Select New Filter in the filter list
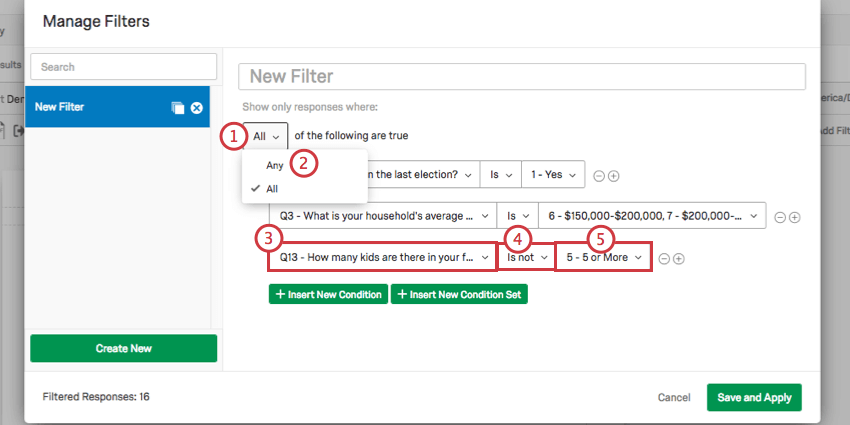This screenshot has height=425, width=850. pos(117,107)
